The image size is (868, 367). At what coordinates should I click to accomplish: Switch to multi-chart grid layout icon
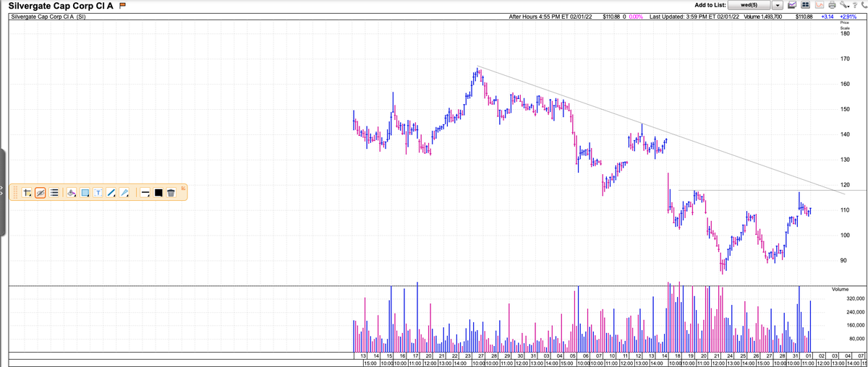pos(806,5)
